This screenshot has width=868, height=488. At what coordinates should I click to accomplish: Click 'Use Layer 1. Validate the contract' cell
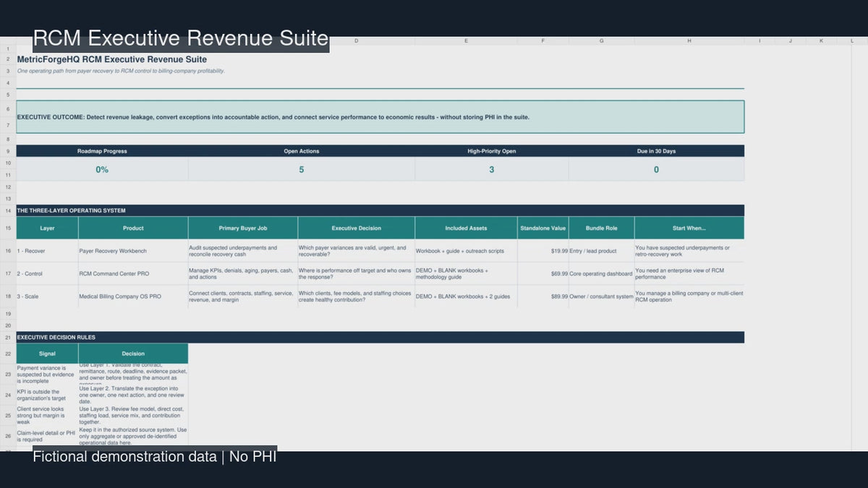tap(133, 374)
